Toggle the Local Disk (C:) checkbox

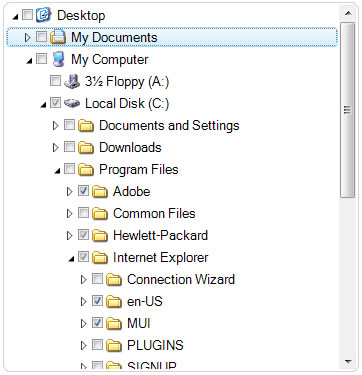coord(55,103)
